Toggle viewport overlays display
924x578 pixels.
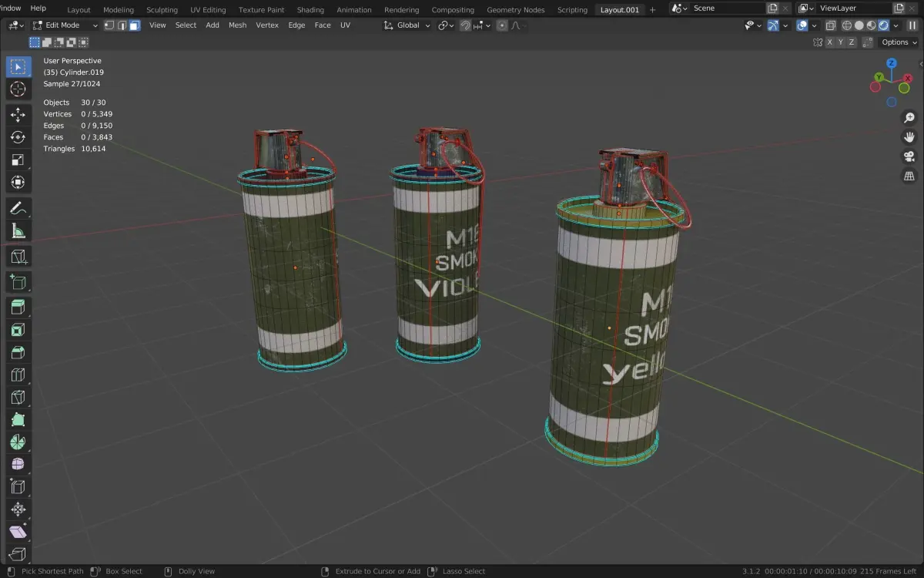tap(802, 25)
